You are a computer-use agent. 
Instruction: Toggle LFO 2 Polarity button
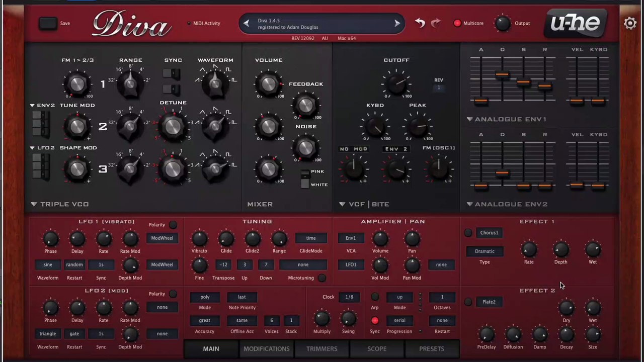tap(173, 294)
